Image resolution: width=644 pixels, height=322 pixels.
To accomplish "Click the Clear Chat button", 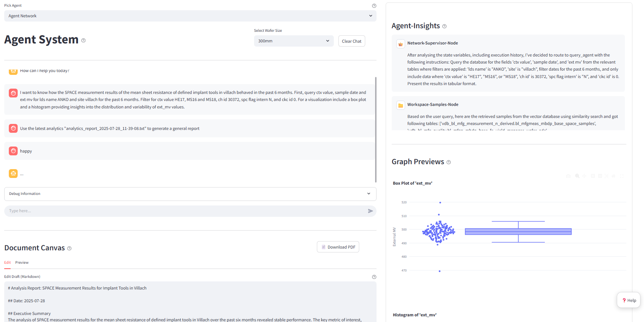I will (x=351, y=41).
